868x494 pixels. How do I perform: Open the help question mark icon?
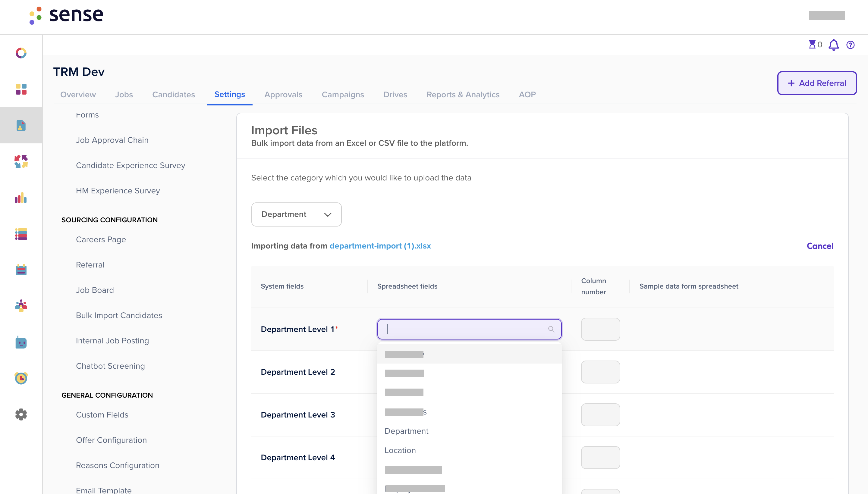[x=850, y=45]
